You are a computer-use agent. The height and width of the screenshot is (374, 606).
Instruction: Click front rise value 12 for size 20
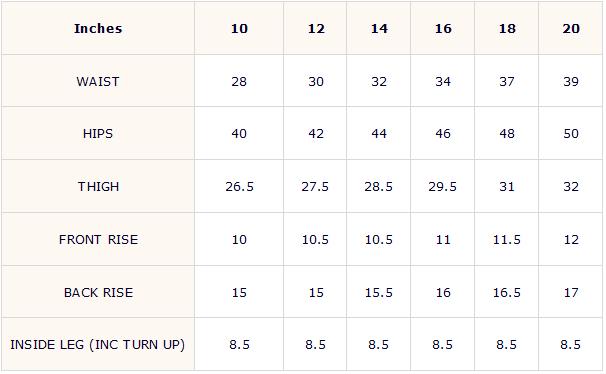tap(571, 240)
